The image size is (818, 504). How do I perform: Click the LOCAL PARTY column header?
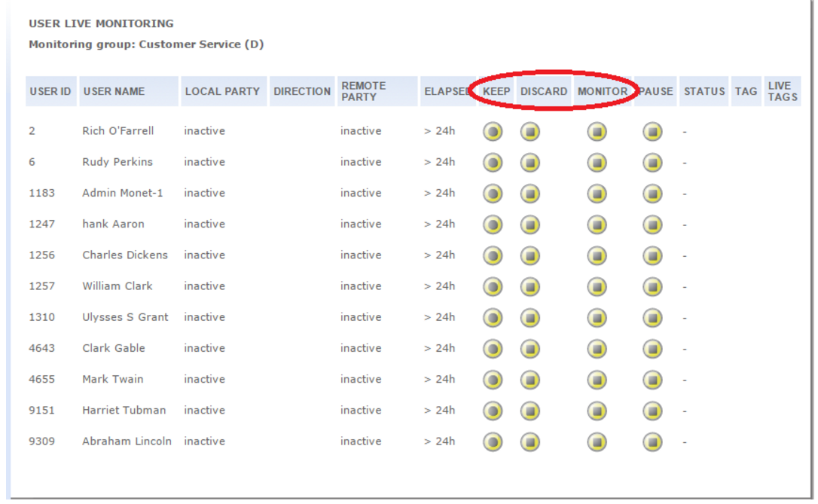(x=222, y=91)
